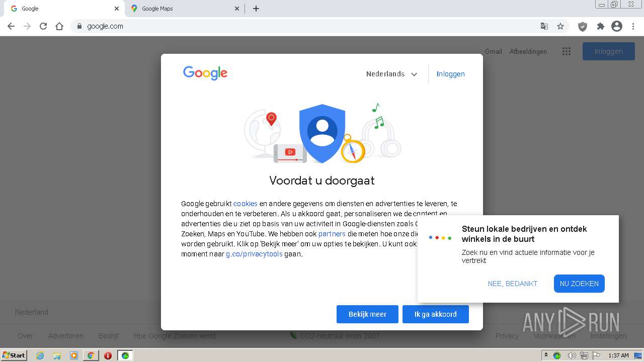
Task: Click the Google logo in the dialog
Action: [205, 73]
